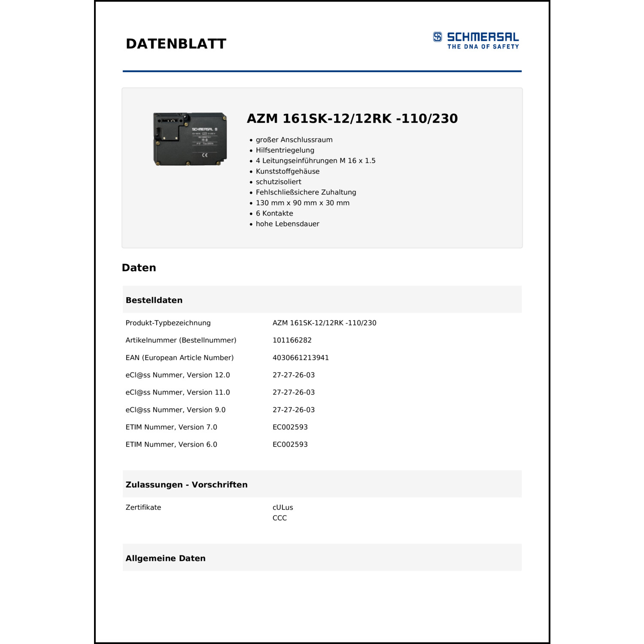Click bullet 'Fehlschließsichere Zuhaltung'
This screenshot has height=644, width=644.
306,192
